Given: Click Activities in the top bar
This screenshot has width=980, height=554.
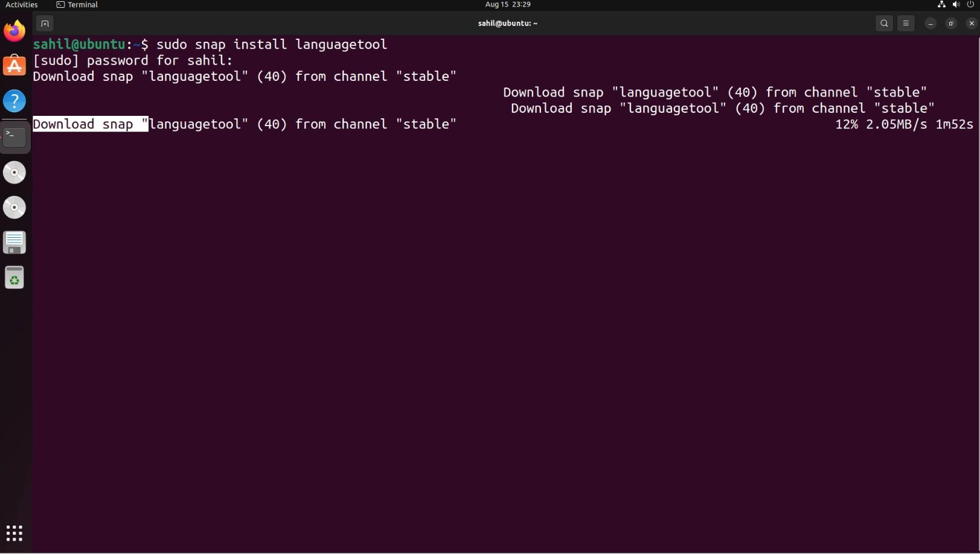Looking at the screenshot, I should [22, 4].
